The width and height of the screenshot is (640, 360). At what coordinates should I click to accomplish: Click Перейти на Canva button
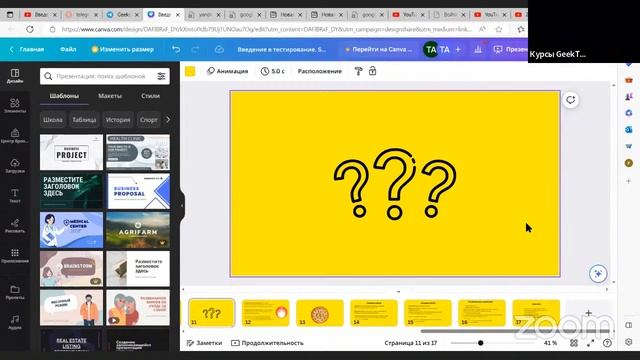(x=378, y=49)
